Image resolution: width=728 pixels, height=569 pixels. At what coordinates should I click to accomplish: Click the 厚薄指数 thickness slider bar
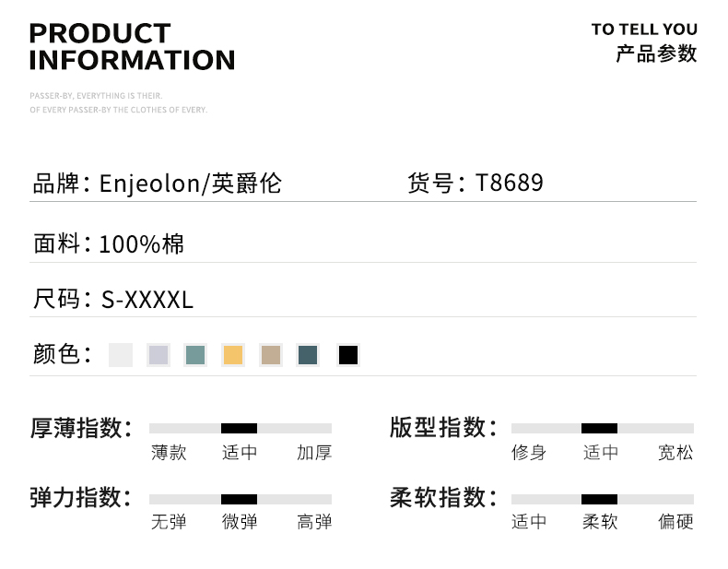click(x=240, y=428)
